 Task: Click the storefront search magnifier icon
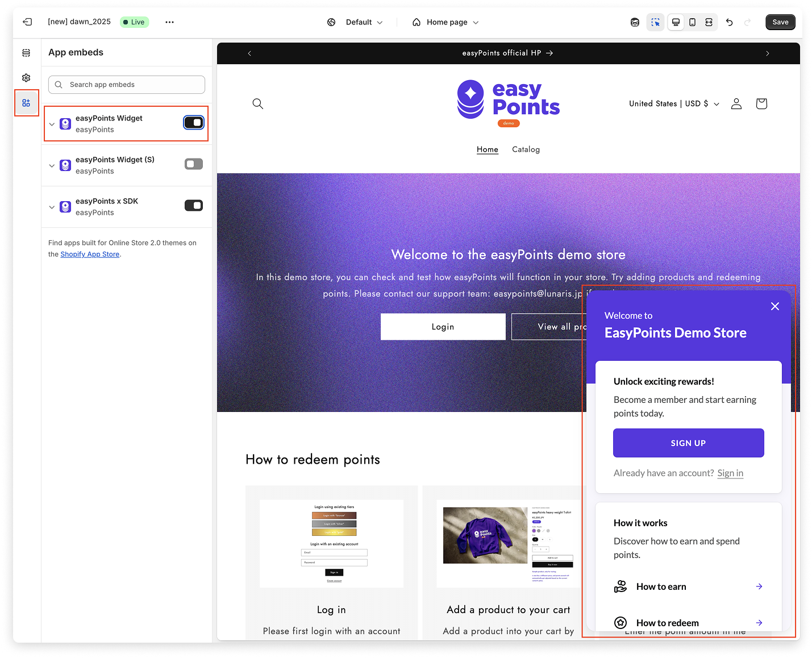tap(258, 103)
